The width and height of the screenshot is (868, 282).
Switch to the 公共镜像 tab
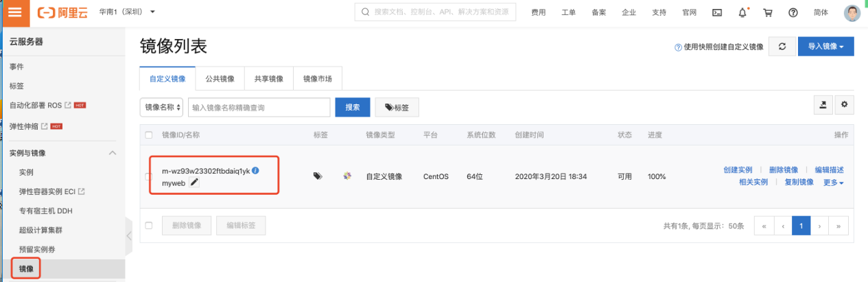(x=220, y=79)
